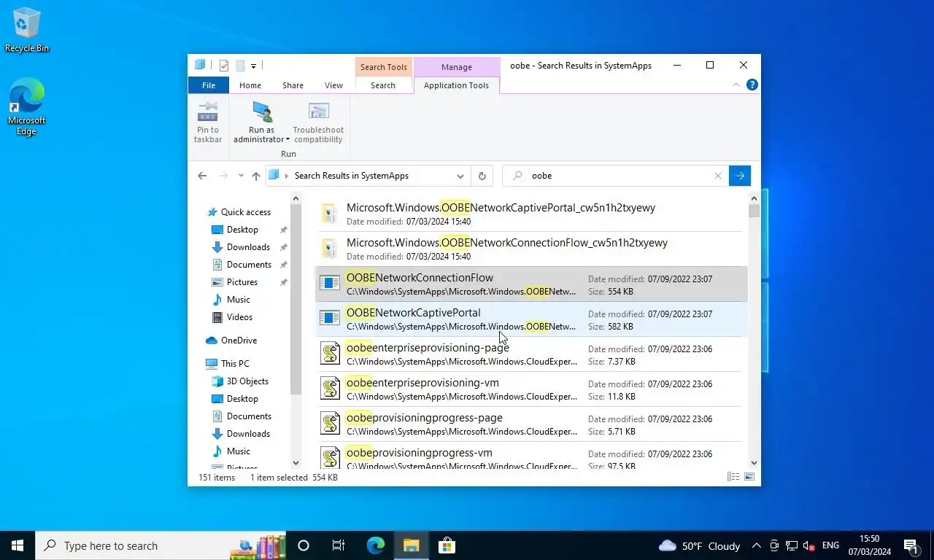Open Customize Quick Access Toolbar dropdown
The height and width of the screenshot is (560, 934).
[x=253, y=66]
